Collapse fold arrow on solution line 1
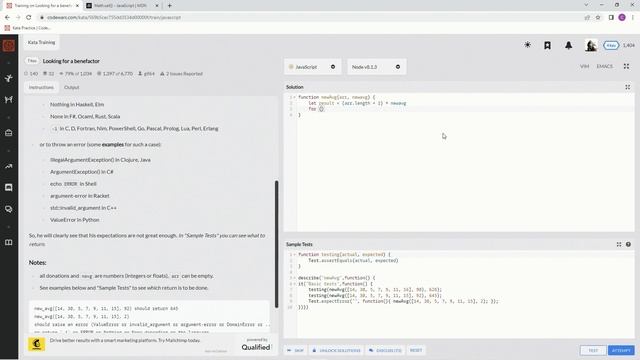The image size is (640, 360). click(295, 97)
